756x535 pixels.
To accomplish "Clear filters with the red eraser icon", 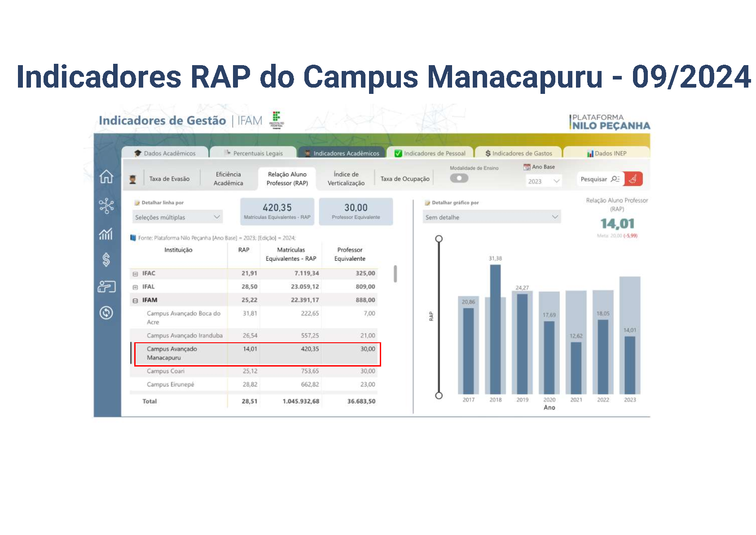I will click(633, 179).
